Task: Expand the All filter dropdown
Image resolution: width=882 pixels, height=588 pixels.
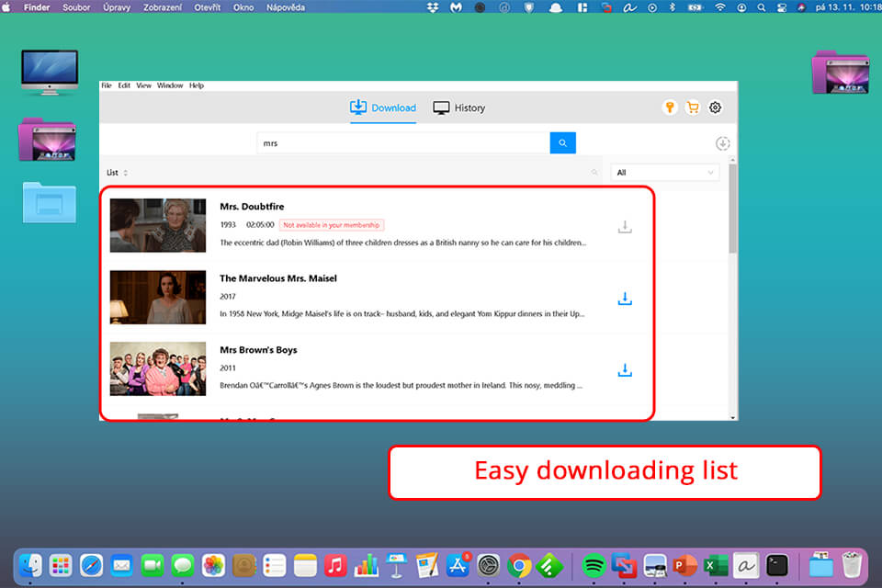Action: (665, 172)
